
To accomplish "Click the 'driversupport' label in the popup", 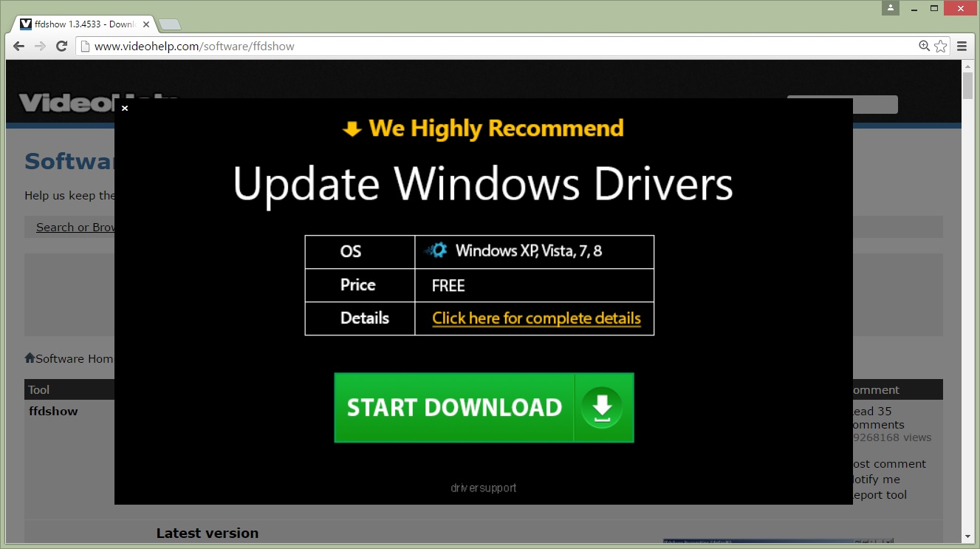I will pos(484,488).
